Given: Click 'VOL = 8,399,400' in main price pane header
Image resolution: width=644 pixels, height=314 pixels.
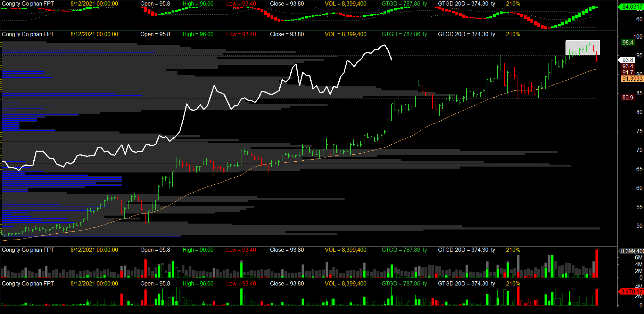Looking at the screenshot, I should [x=345, y=34].
